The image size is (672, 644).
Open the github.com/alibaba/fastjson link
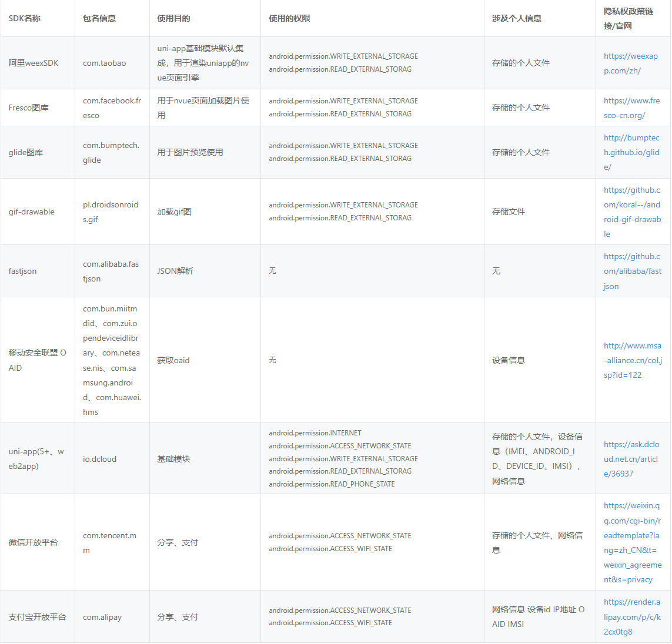633,271
